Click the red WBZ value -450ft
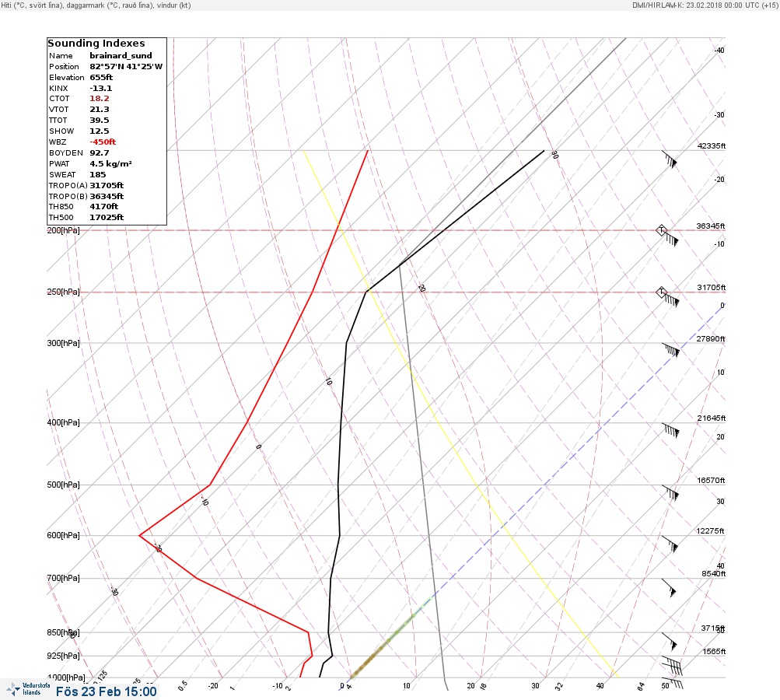 (103, 142)
